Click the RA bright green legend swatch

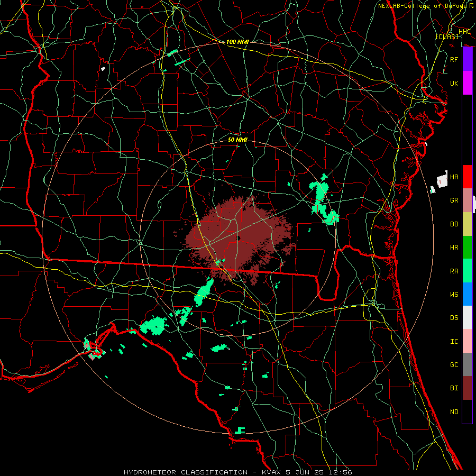coord(467,271)
